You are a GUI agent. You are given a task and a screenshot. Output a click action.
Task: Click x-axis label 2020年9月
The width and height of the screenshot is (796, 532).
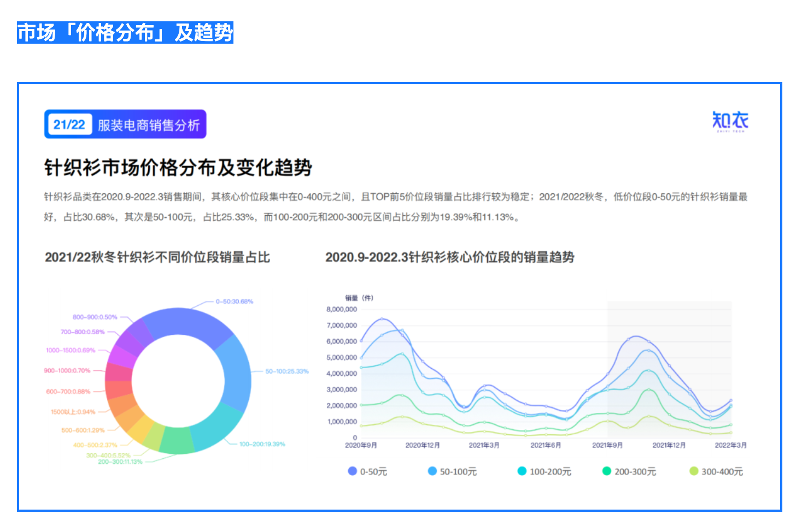pyautogui.click(x=361, y=445)
